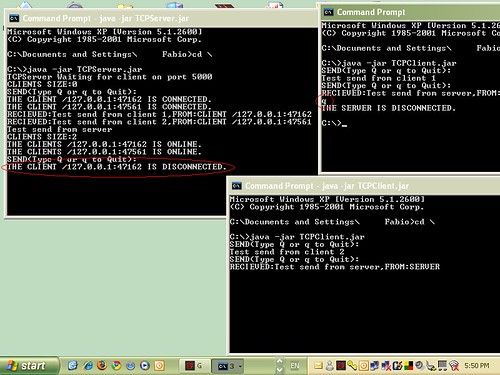This screenshot has width=500, height=375.
Task: Click the 'CLIENTS SIZE:0' line
Action: [x=42, y=84]
